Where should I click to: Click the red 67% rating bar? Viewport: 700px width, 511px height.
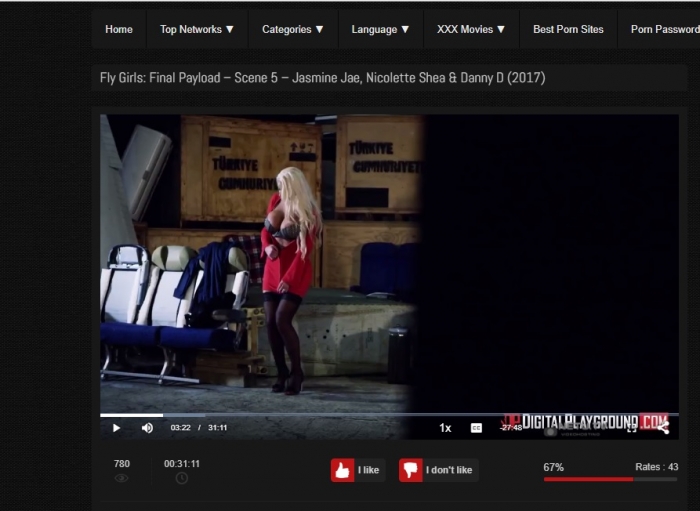coord(610,479)
